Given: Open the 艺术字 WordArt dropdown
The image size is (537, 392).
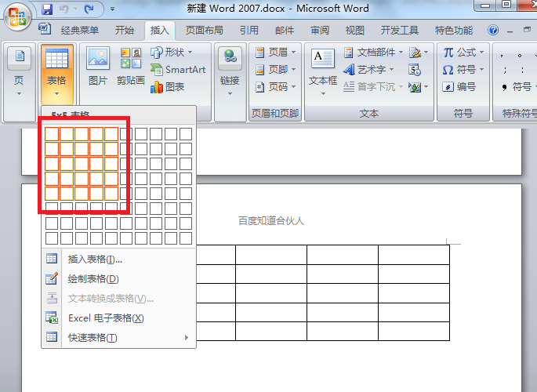Looking at the screenshot, I should pos(369,70).
